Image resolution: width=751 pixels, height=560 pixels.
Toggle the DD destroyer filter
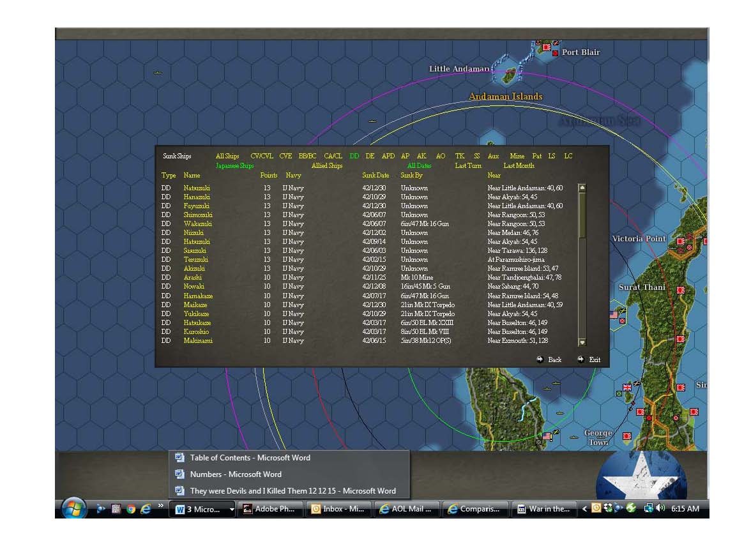(x=354, y=156)
